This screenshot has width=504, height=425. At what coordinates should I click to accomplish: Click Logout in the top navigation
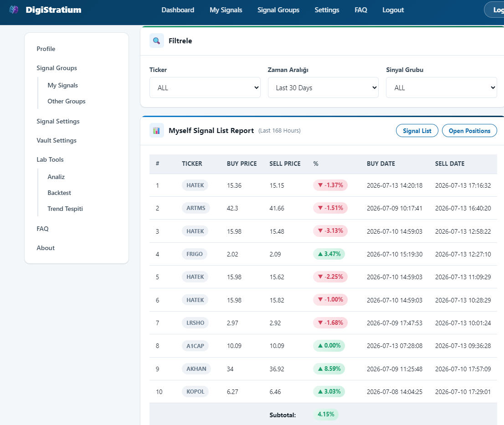pyautogui.click(x=393, y=10)
